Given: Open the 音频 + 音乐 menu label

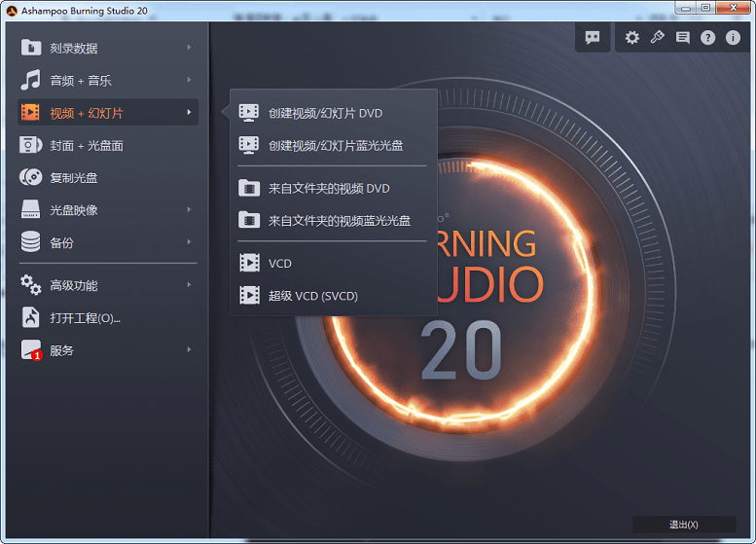Looking at the screenshot, I should point(81,81).
